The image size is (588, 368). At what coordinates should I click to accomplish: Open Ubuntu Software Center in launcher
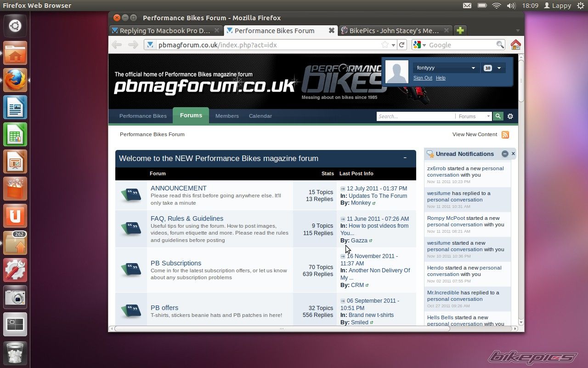tap(15, 189)
